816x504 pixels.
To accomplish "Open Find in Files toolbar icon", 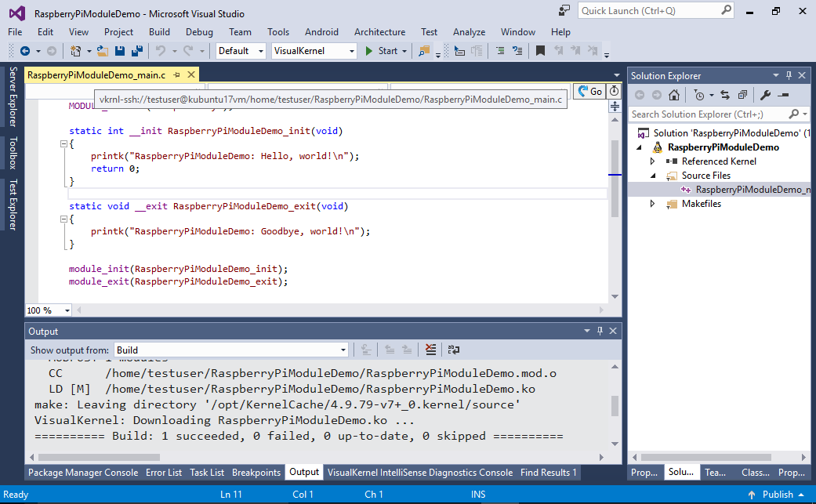I will pyautogui.click(x=424, y=51).
